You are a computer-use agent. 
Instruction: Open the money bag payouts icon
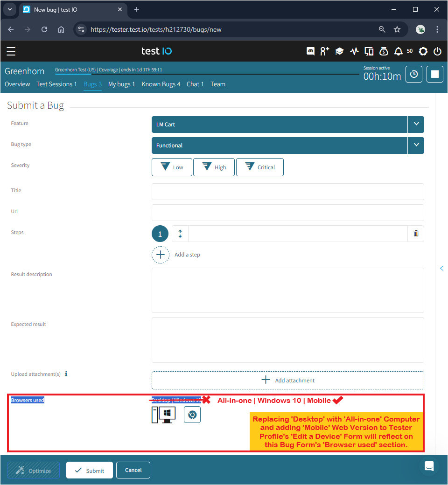pos(384,51)
